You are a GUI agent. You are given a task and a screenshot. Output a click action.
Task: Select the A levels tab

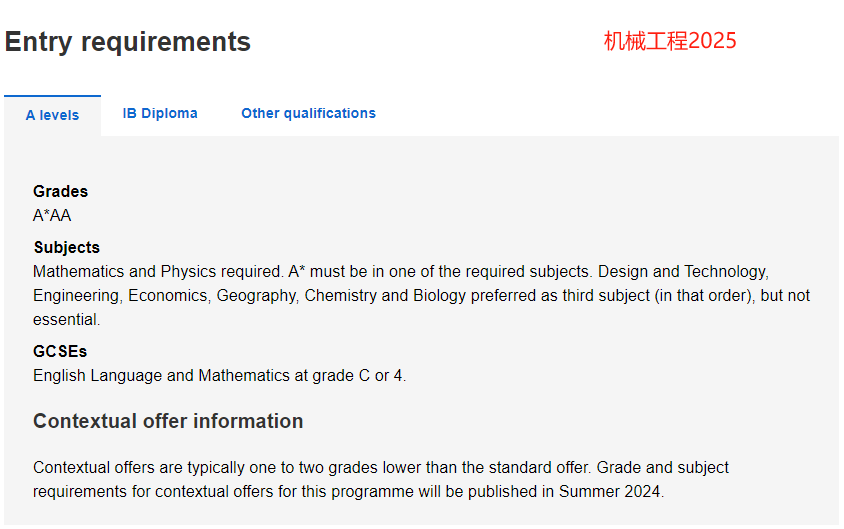pyautogui.click(x=52, y=115)
